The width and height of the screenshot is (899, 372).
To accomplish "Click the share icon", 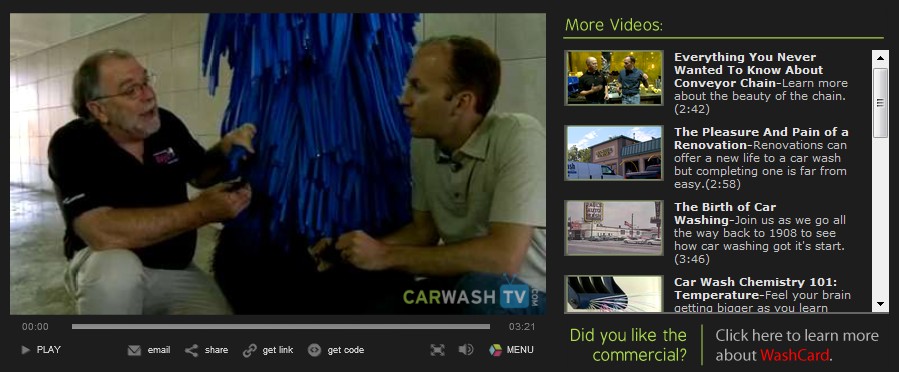I will pyautogui.click(x=191, y=350).
